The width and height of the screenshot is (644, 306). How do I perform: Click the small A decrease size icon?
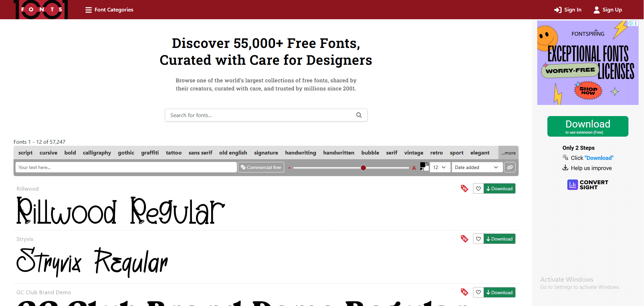(289, 168)
